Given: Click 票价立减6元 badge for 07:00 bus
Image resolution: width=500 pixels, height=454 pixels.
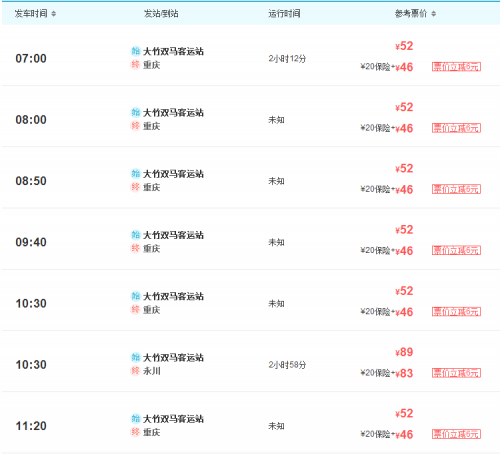Looking at the screenshot, I should 456,67.
